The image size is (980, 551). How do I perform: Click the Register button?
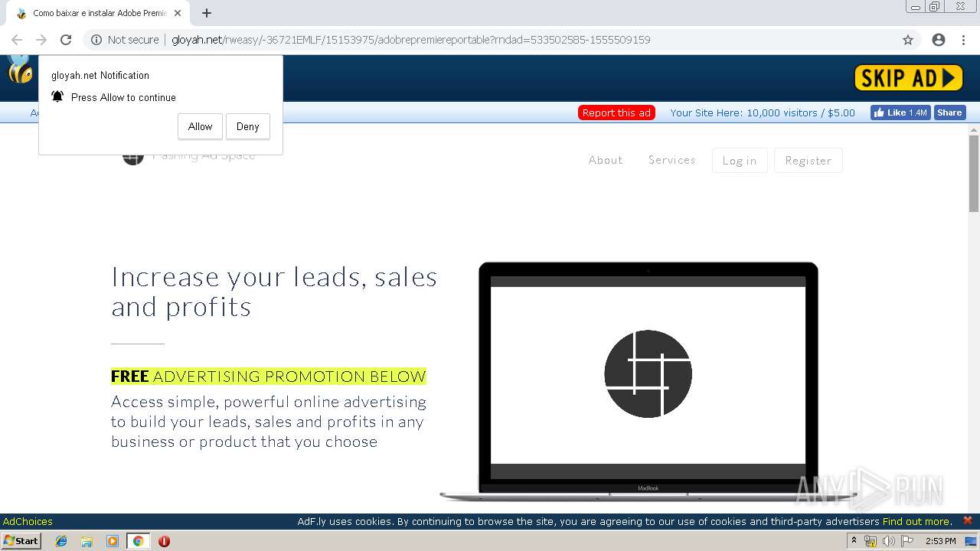click(x=808, y=161)
